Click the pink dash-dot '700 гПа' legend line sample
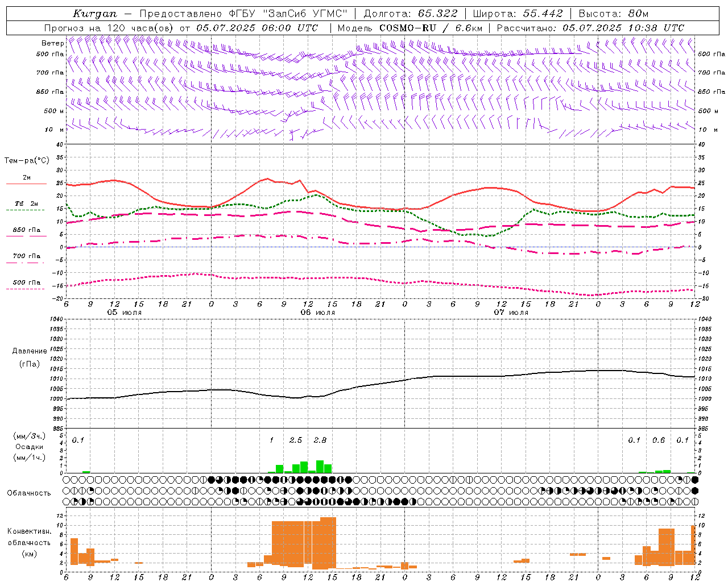 point(25,263)
